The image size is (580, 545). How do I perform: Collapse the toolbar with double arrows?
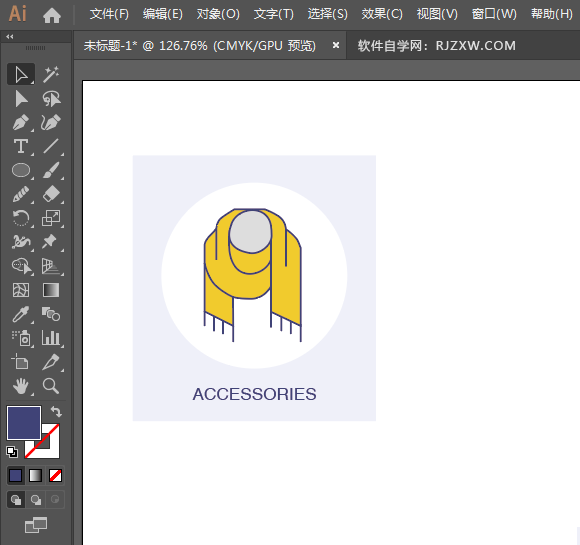[10, 37]
